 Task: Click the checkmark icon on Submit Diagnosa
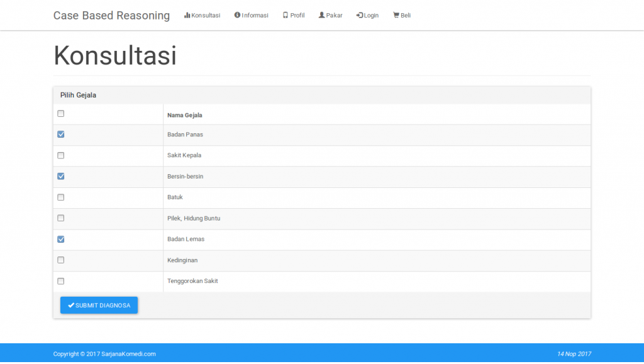point(71,306)
